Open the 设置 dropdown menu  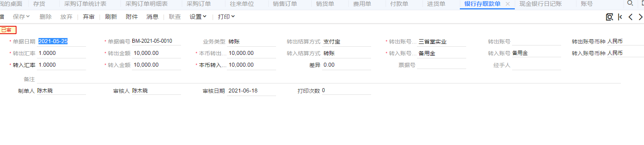point(198,17)
